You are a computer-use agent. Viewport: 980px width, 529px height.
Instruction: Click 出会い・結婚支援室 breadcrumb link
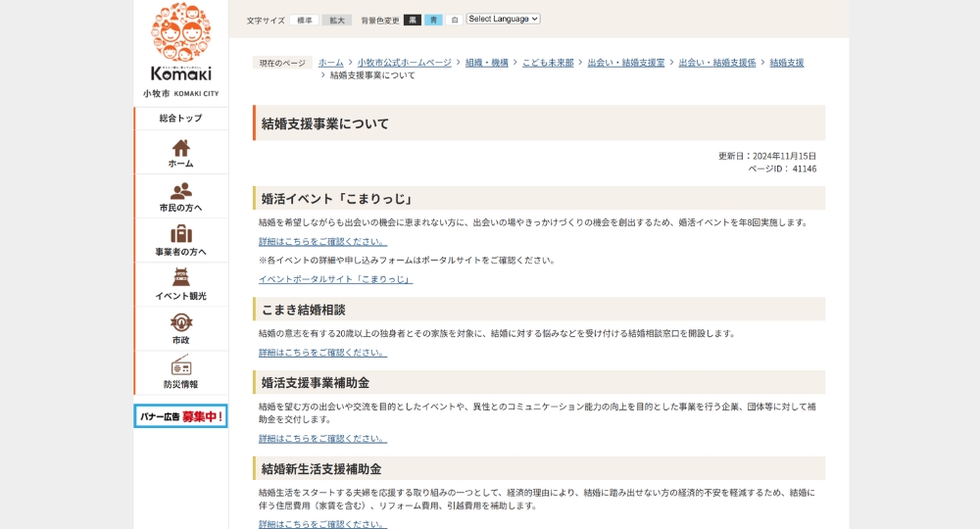625,63
